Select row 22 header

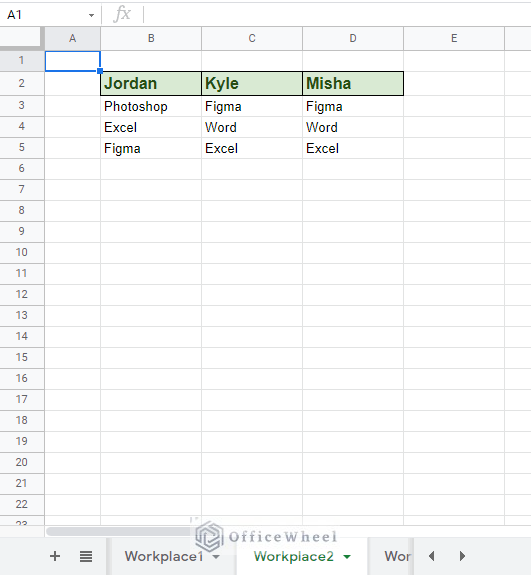[x=22, y=505]
